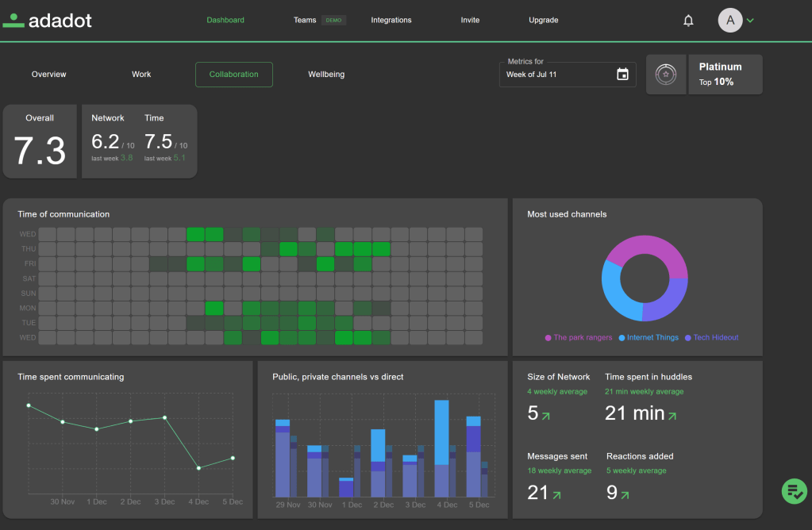Image resolution: width=812 pixels, height=530 pixels.
Task: Click the Size of Network trend arrow
Action: pyautogui.click(x=545, y=415)
